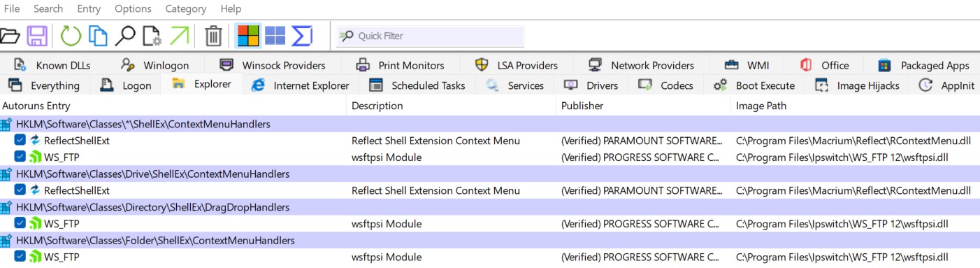
Task: Switch to the Services tab
Action: pos(514,85)
